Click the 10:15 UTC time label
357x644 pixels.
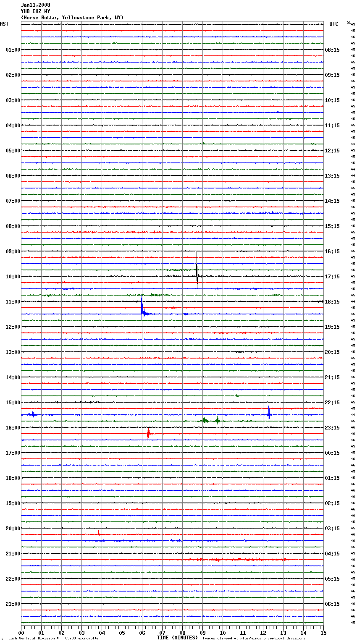332,100
